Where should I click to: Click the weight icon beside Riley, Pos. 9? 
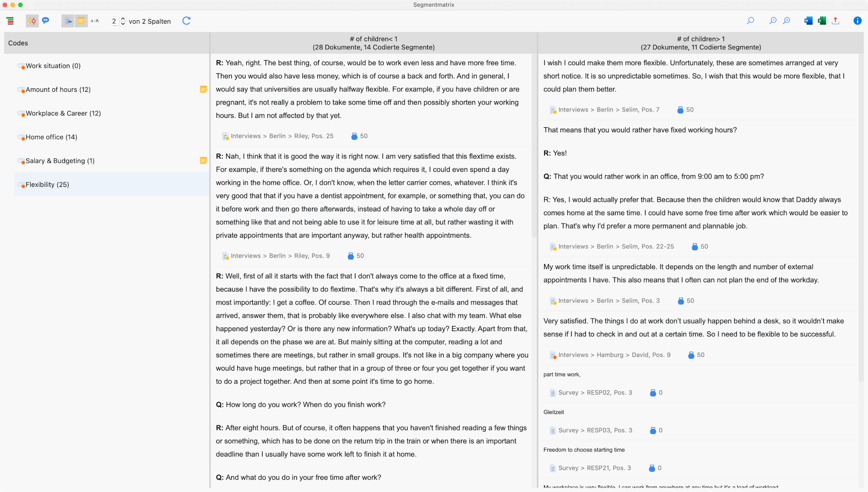coord(351,256)
